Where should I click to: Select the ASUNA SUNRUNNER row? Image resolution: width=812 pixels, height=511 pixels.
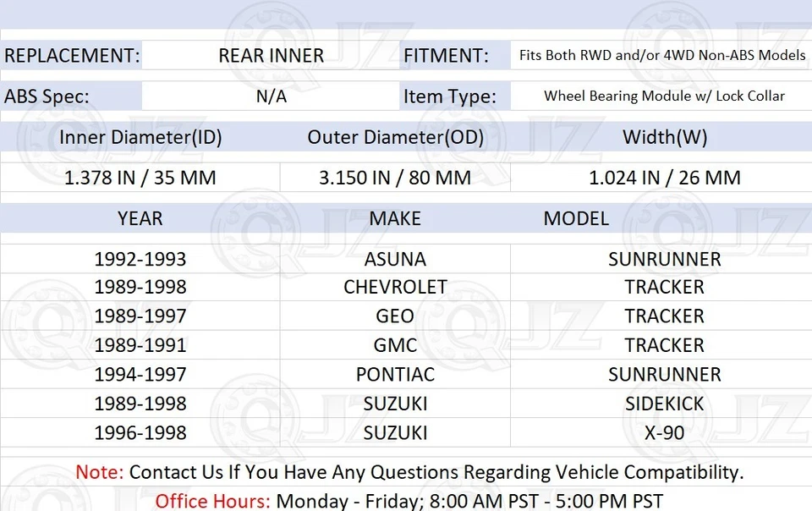pos(395,259)
